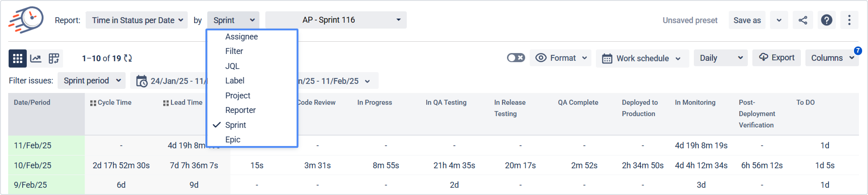Viewport: 868px width, 195px height.
Task: Open the AP - Sprint 116 selector
Action: click(x=336, y=20)
